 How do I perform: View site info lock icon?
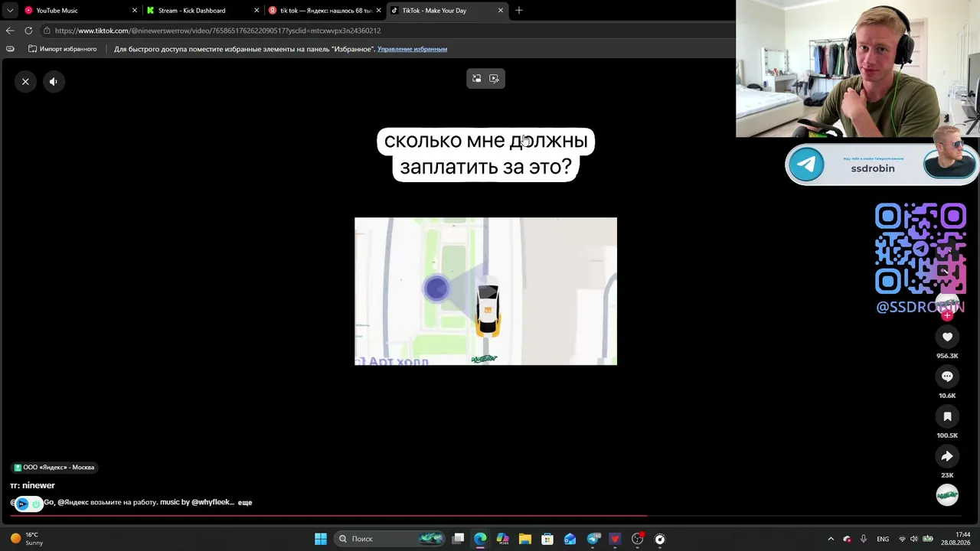(47, 31)
